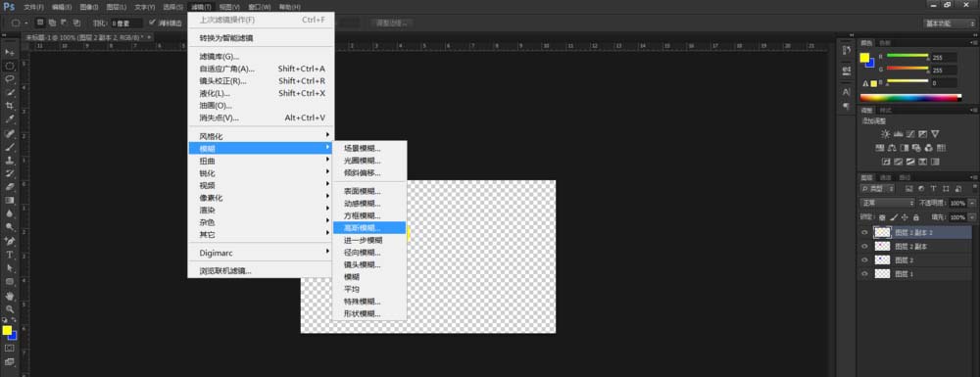Add a Color Balance adjustment
Viewport: 980px width, 377px height.
click(x=892, y=148)
